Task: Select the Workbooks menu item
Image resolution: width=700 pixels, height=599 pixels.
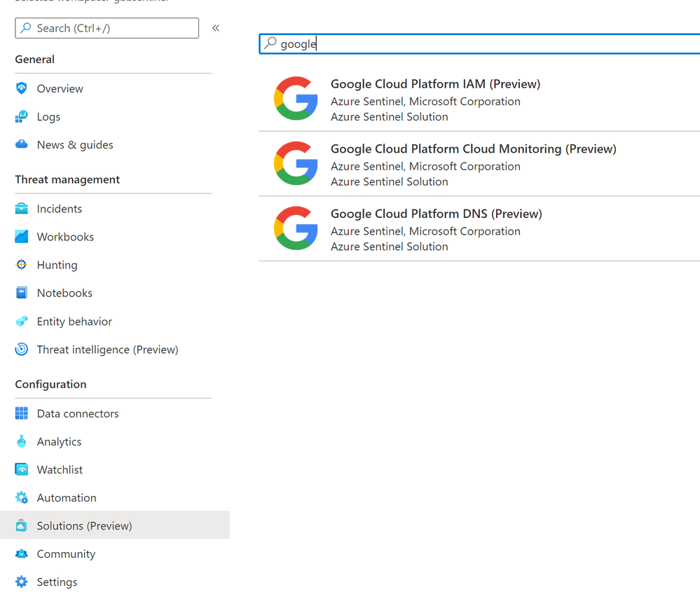Action: tap(65, 237)
